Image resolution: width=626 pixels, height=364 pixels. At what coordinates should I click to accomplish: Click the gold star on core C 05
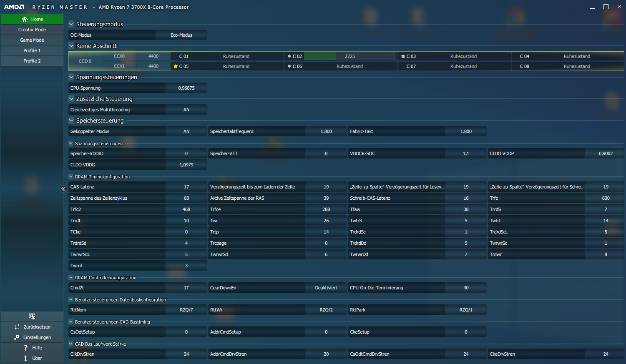pos(176,66)
